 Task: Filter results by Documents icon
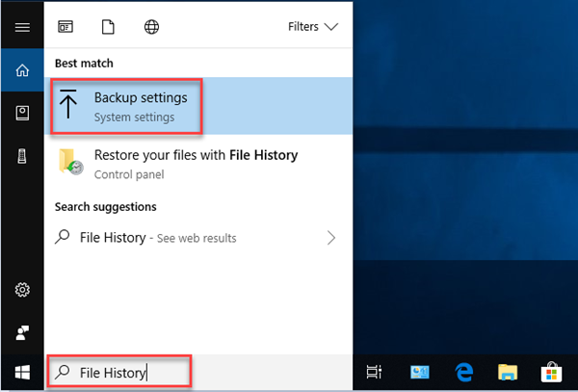(108, 27)
